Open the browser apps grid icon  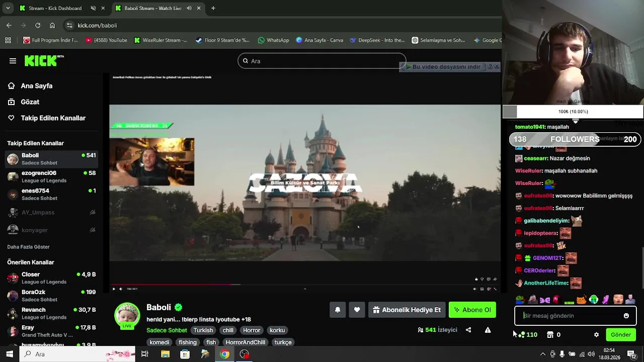click(x=8, y=40)
